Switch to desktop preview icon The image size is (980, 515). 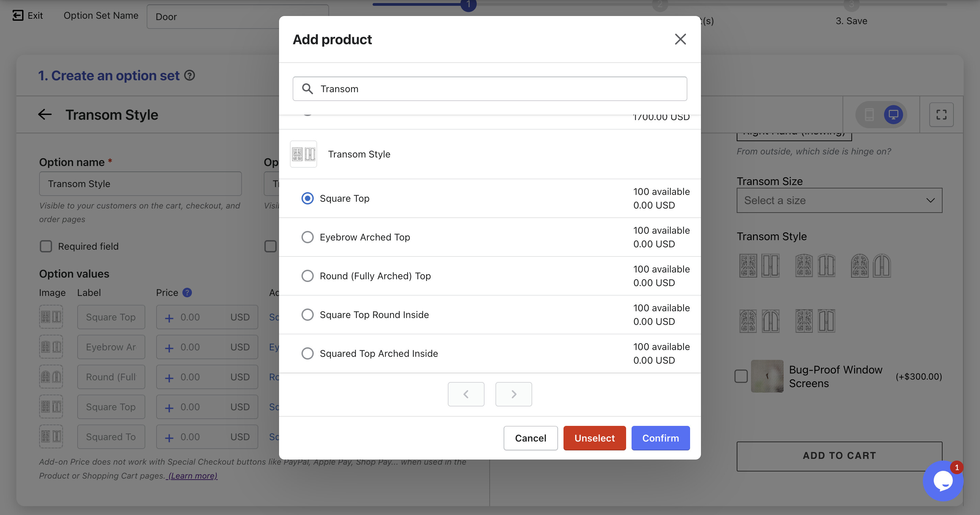point(893,115)
